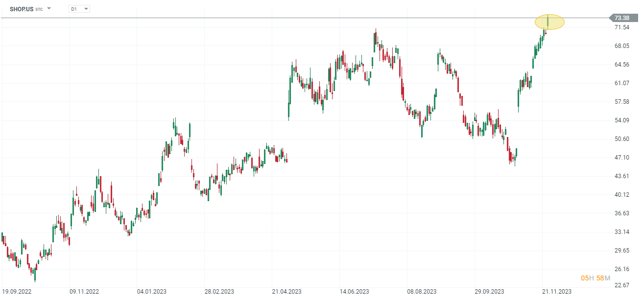Select the 09.11.2022 date marker
The height and width of the screenshot is (300, 644).
84,292
